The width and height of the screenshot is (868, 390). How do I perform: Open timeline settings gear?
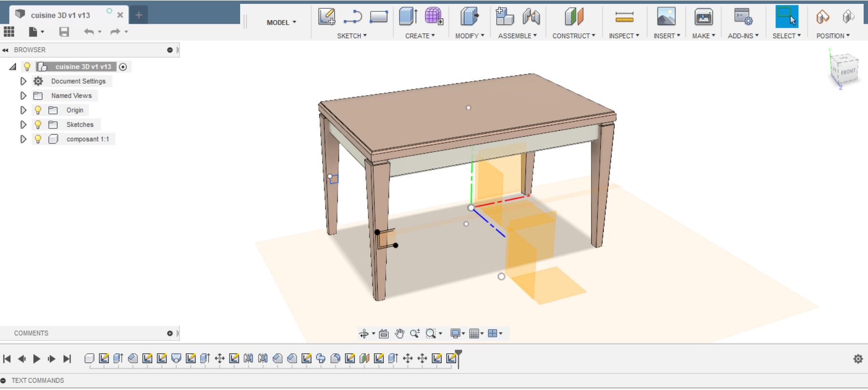coord(858,359)
